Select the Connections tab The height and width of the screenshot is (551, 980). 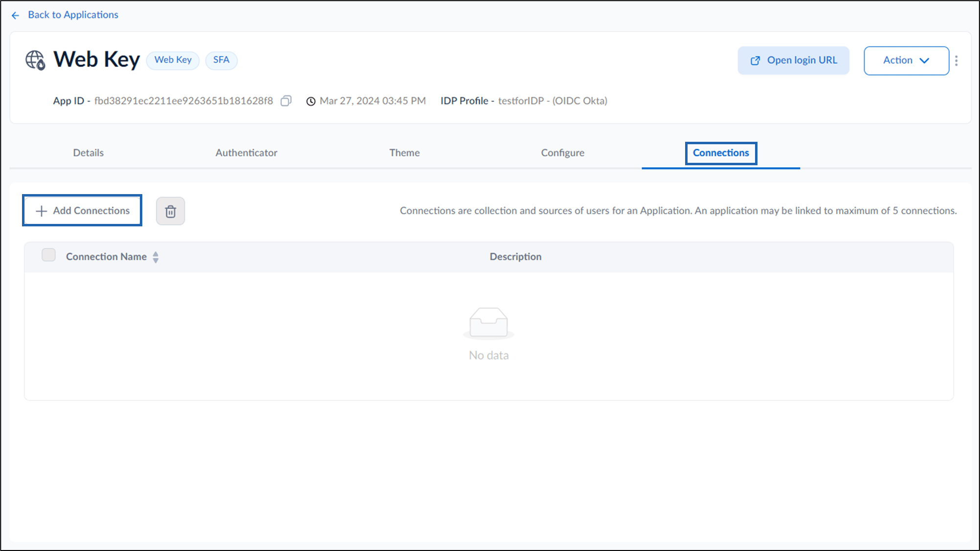pyautogui.click(x=721, y=153)
